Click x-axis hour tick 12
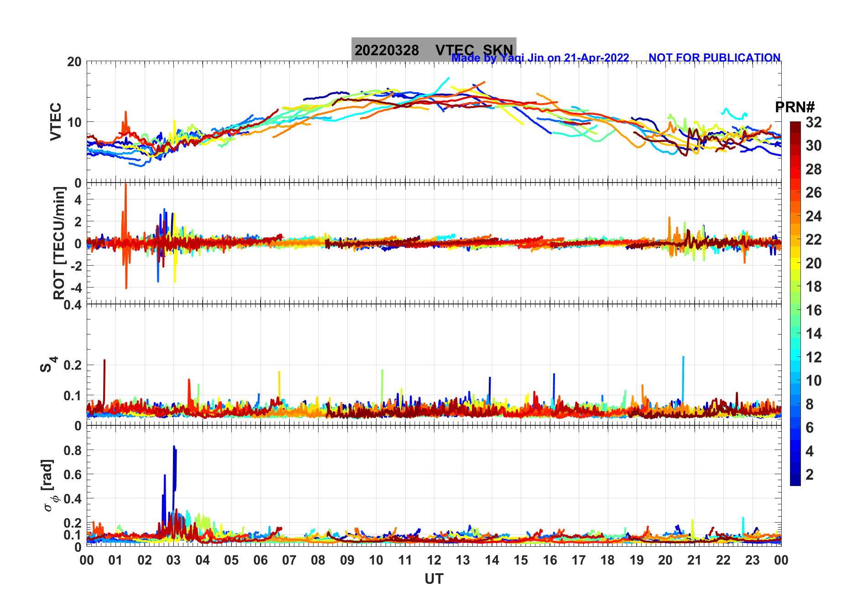Image resolution: width=868 pixels, height=607 pixels. (434, 560)
